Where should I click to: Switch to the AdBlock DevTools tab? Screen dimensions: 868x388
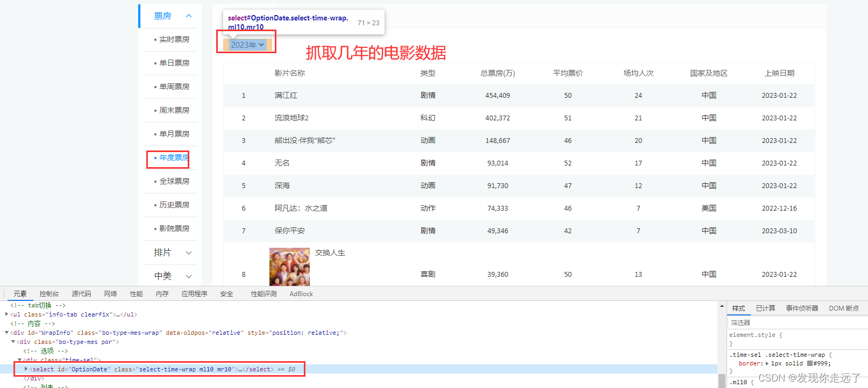[301, 294]
